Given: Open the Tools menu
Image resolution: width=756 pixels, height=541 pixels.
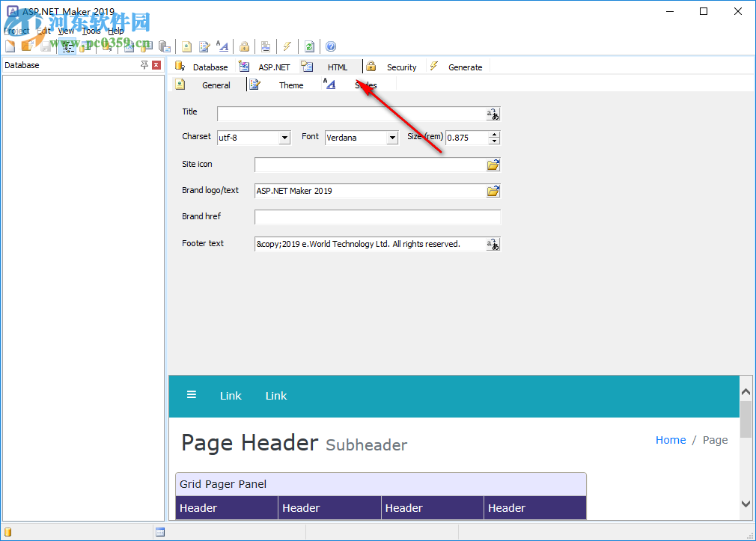Looking at the screenshot, I should pos(91,31).
